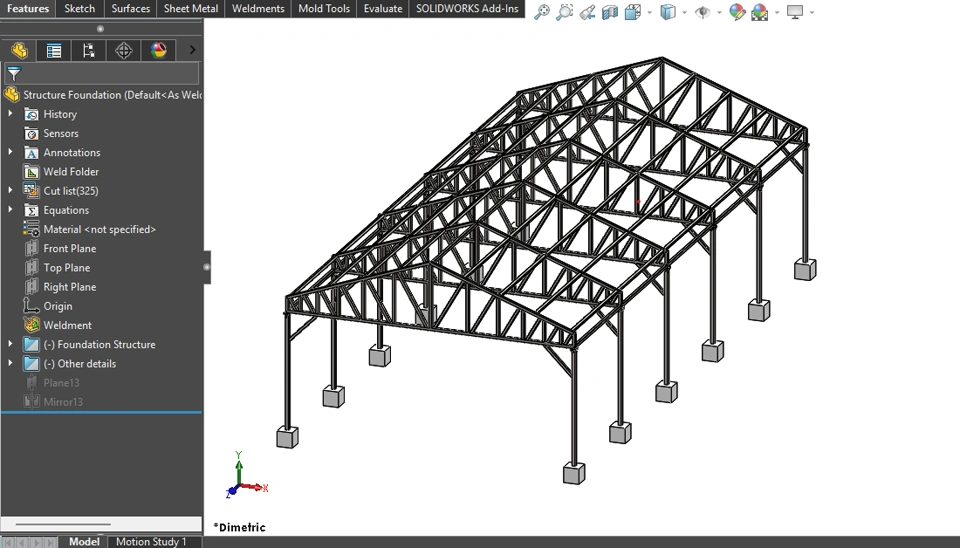
Task: Expand the Cut list(325) node
Action: click(10, 190)
